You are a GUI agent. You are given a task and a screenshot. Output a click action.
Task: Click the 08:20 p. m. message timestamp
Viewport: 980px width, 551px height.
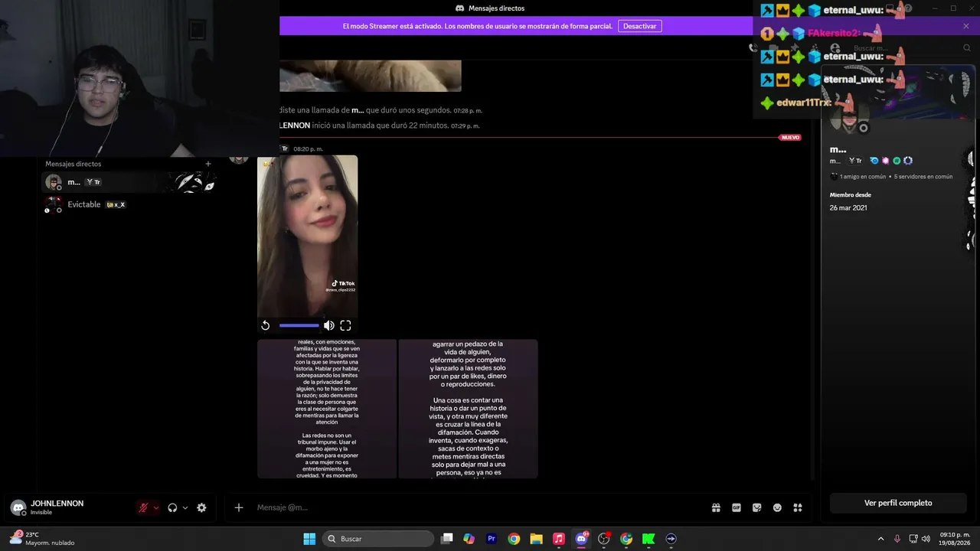[309, 149]
